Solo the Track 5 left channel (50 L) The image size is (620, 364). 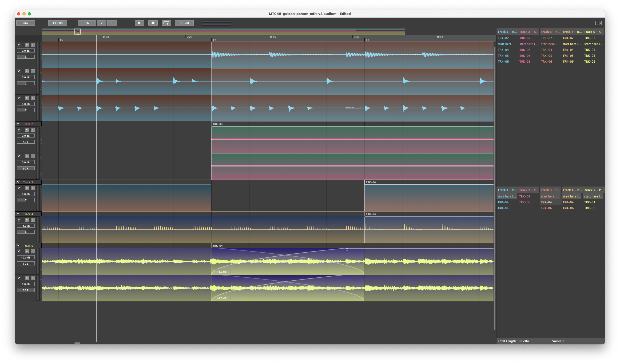pos(33,252)
